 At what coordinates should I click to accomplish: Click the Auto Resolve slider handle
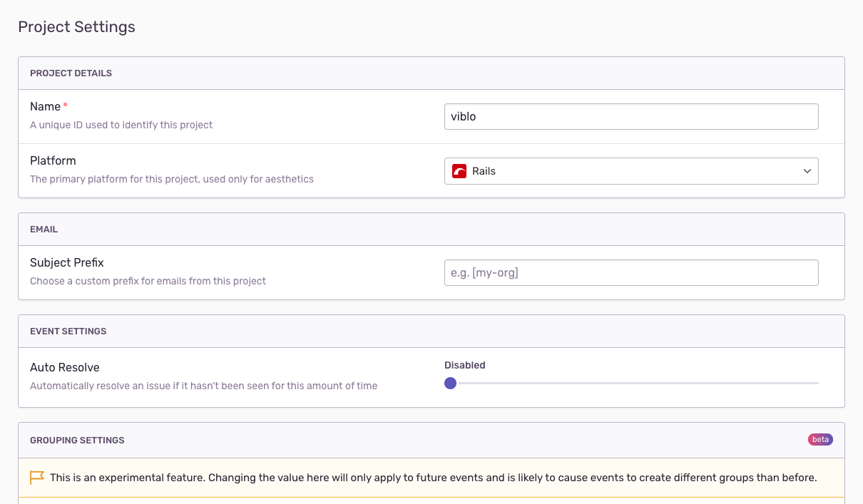tap(450, 384)
